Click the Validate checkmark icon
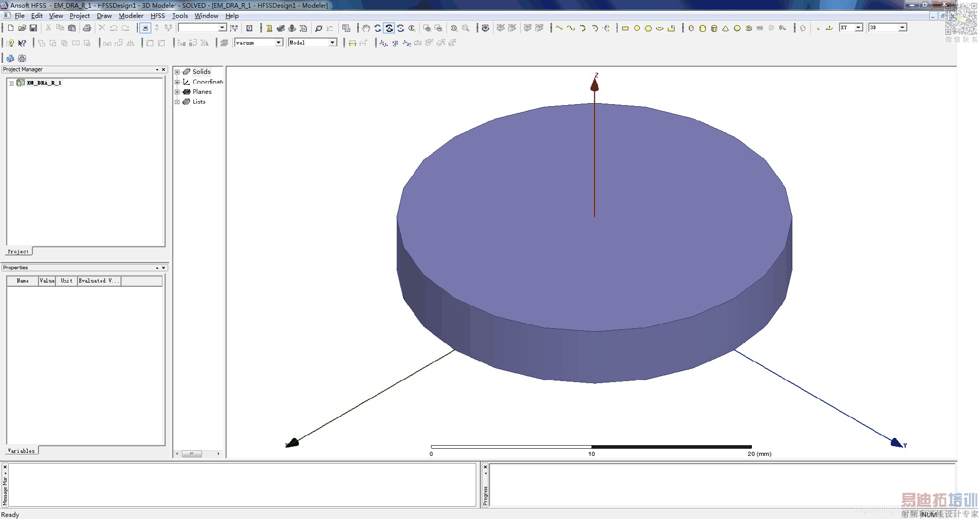 coord(280,28)
